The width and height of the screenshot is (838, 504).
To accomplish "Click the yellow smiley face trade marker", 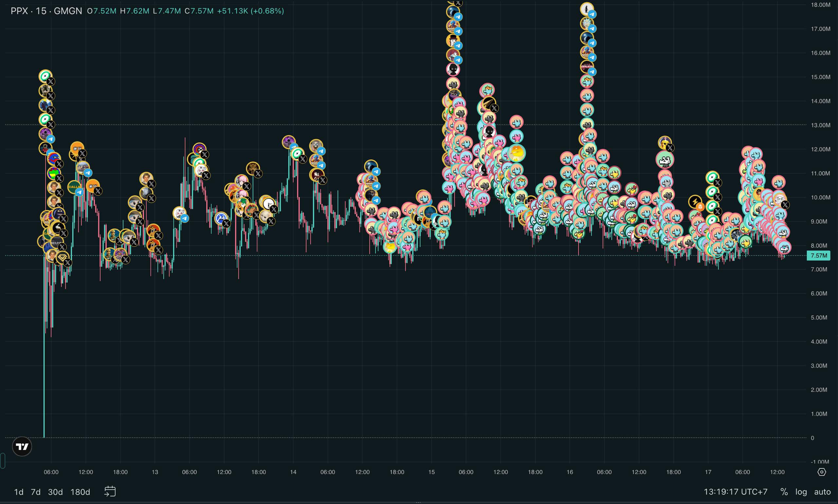I will (x=516, y=153).
